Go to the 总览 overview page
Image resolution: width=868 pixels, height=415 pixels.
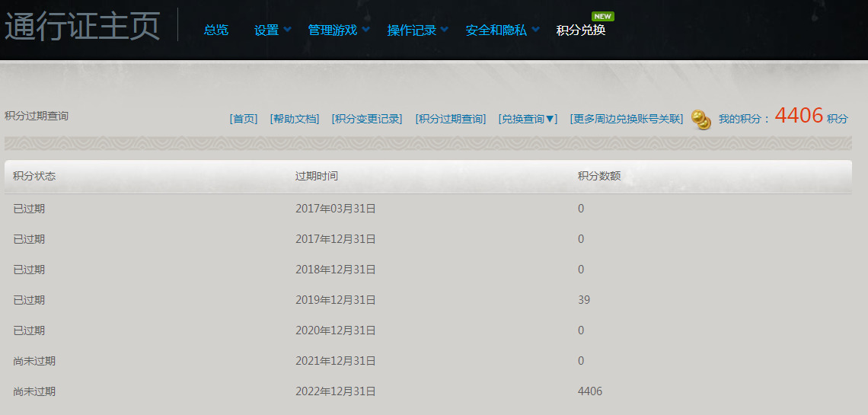[x=215, y=30]
